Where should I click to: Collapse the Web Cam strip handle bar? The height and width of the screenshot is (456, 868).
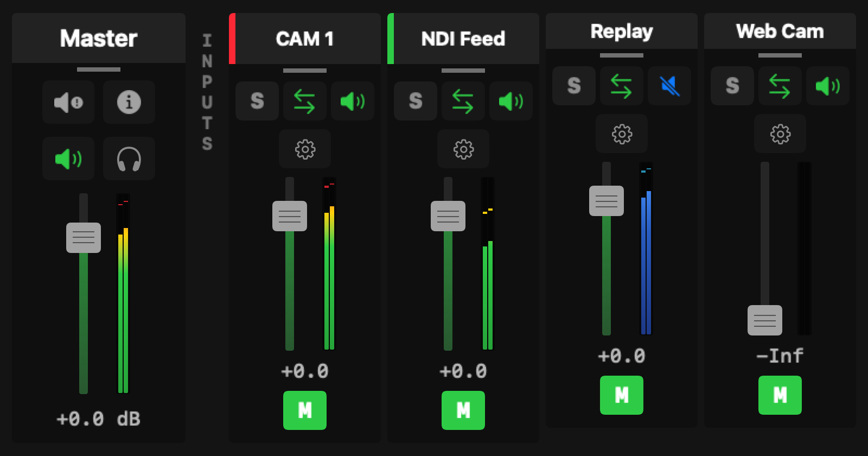[780, 55]
